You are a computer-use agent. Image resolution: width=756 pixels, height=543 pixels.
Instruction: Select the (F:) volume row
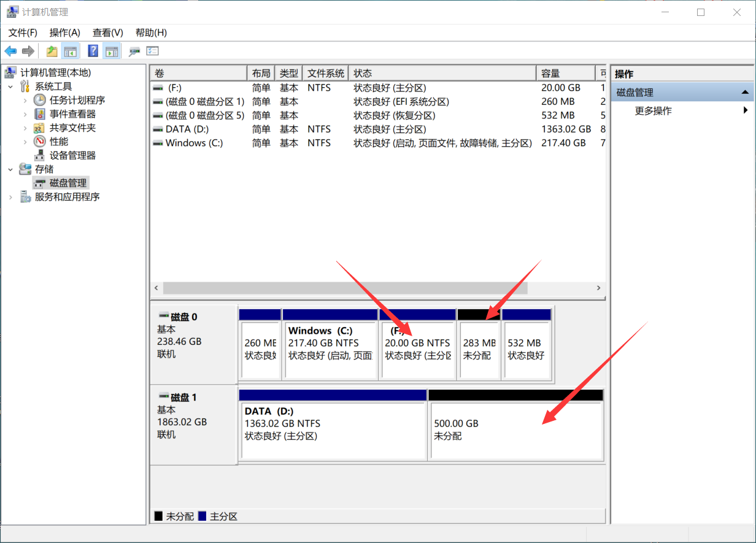(x=378, y=88)
